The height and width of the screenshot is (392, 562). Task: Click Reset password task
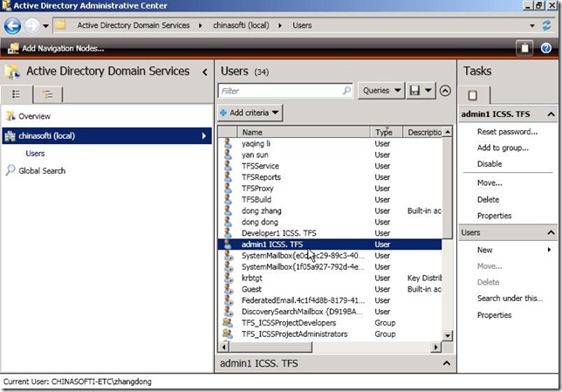click(507, 132)
